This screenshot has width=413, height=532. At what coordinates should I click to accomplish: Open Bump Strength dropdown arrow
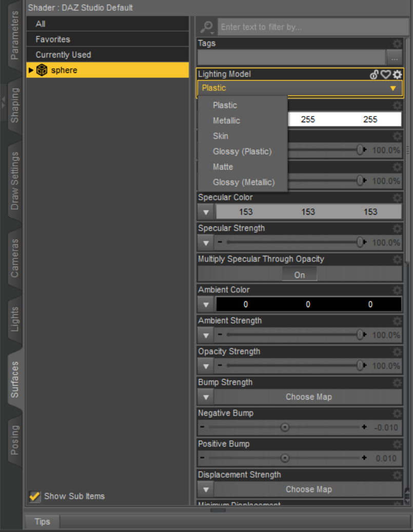coord(206,397)
